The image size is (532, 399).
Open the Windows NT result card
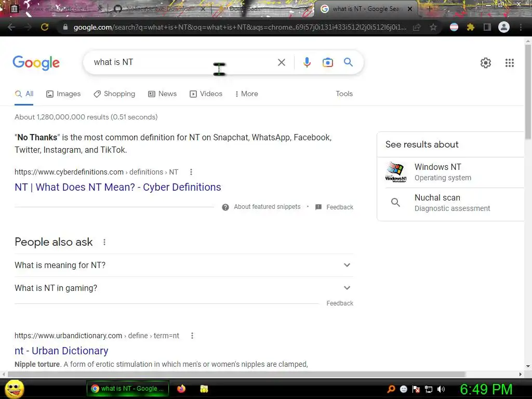point(450,172)
